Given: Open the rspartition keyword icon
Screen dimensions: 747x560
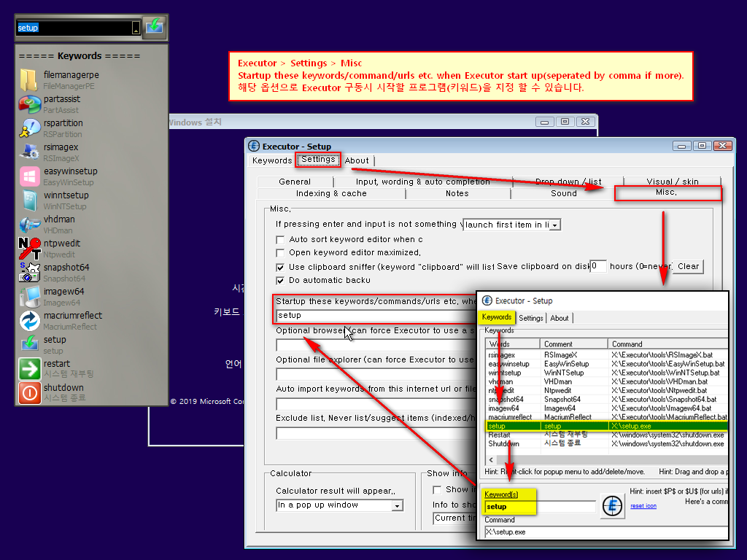Looking at the screenshot, I should (x=29, y=128).
